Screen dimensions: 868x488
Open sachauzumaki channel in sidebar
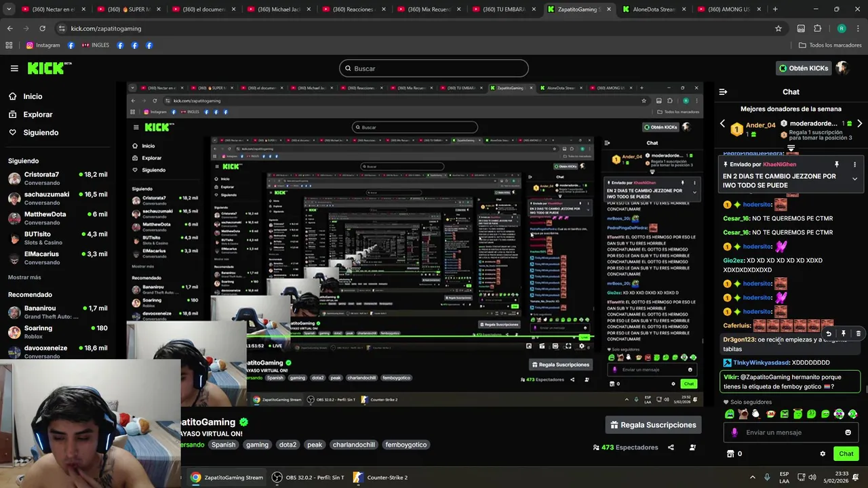click(58, 199)
